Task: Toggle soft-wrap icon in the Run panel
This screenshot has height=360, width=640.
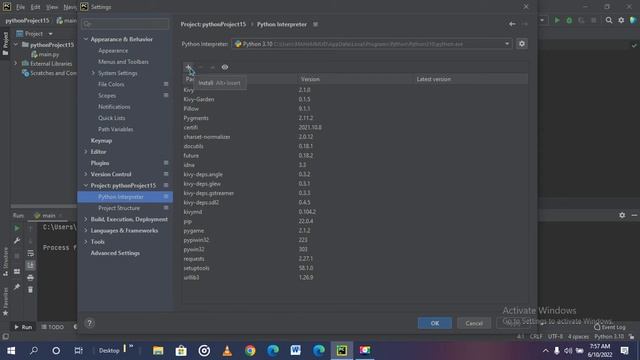Action: point(30,253)
